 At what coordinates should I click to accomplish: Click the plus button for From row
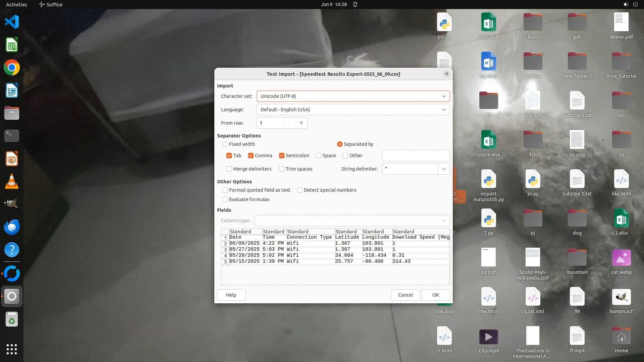coord(301,123)
